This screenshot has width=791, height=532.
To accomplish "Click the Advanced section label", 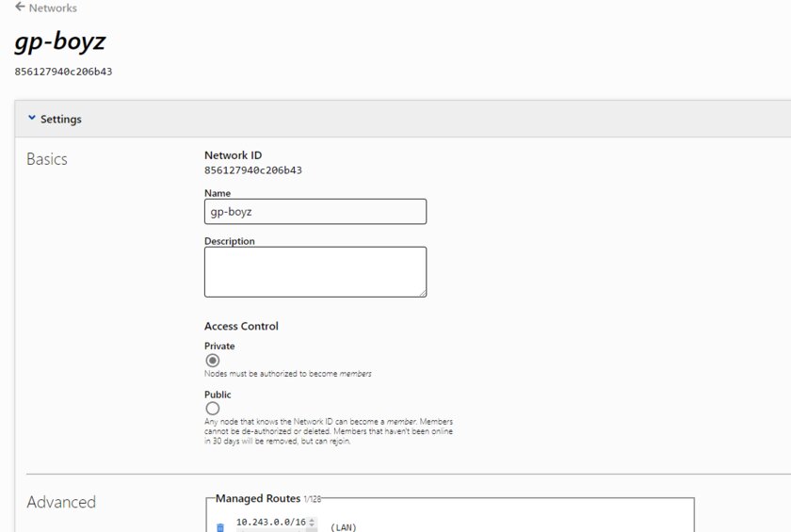I will pos(61,502).
